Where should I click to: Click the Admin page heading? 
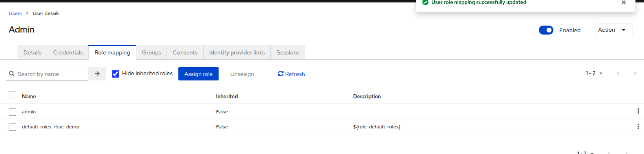pos(22,30)
